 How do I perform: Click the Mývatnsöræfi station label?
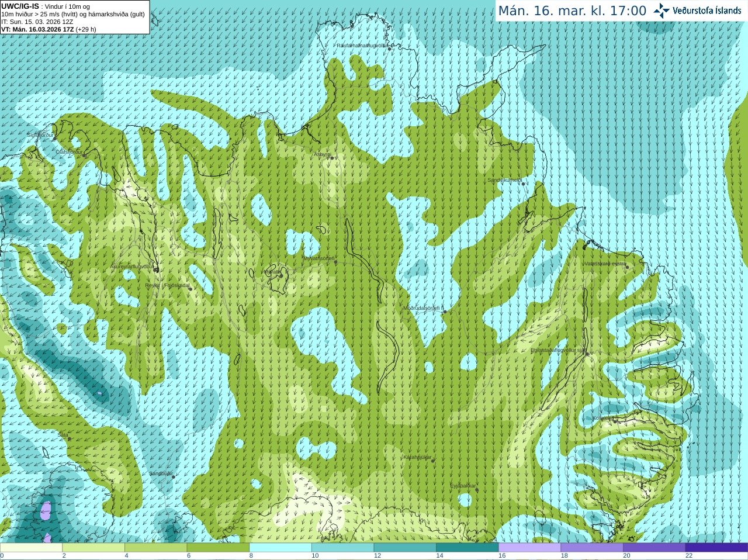point(318,258)
